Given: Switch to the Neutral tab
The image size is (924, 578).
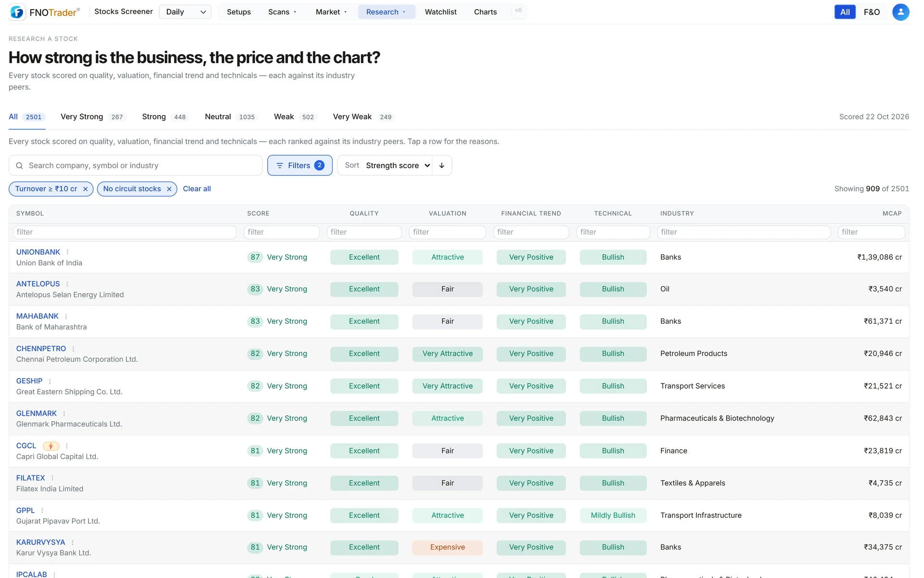Looking at the screenshot, I should pos(231,117).
